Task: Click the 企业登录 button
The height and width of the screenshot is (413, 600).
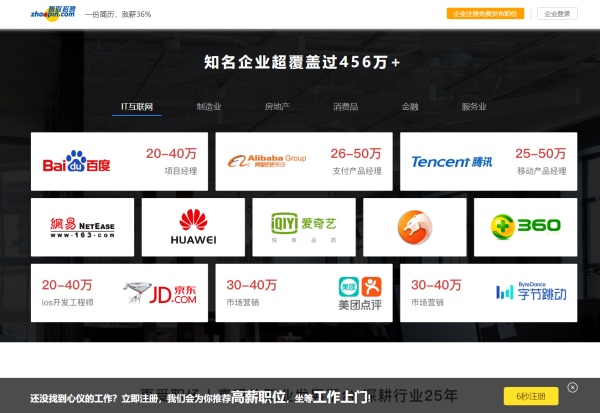Action: tap(557, 14)
